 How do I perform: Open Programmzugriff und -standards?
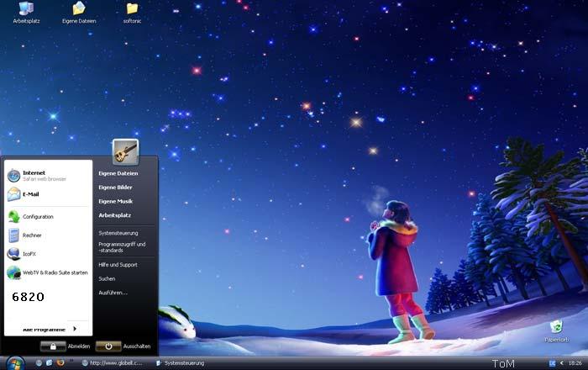pyautogui.click(x=122, y=247)
